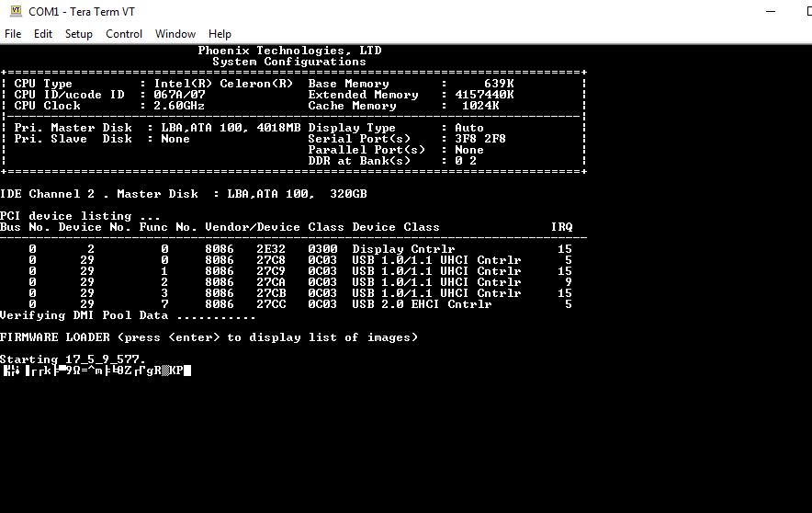The image size is (812, 513).
Task: Click the device ID '27CB'
Action: click(x=271, y=293)
